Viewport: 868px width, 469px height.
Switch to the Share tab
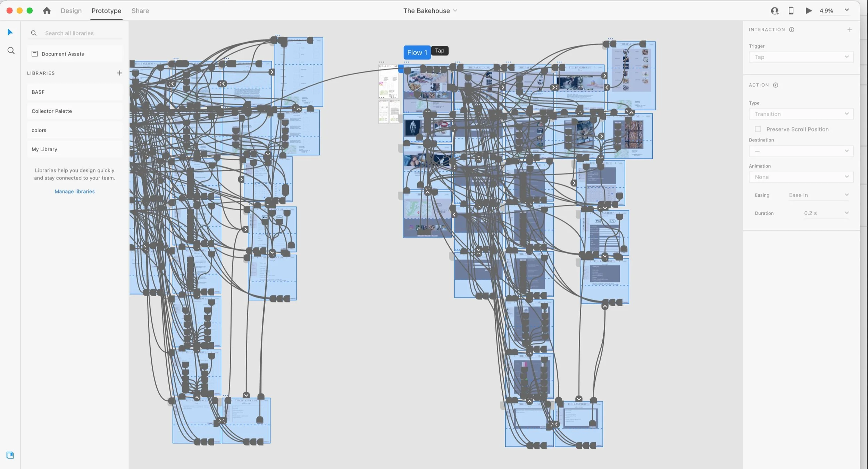click(x=140, y=11)
